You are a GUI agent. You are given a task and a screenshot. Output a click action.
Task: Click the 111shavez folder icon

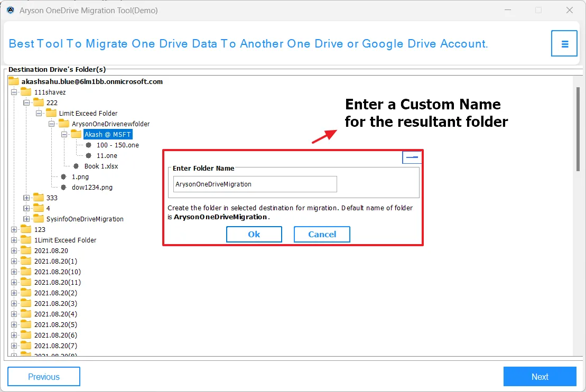tap(26, 92)
